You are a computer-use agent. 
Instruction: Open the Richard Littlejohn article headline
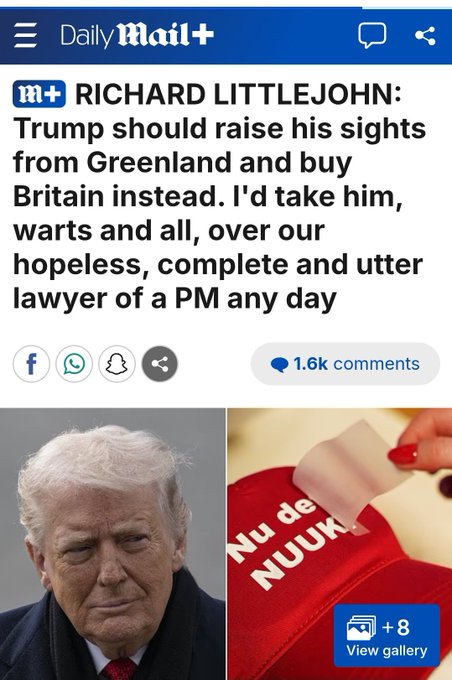tap(219, 196)
